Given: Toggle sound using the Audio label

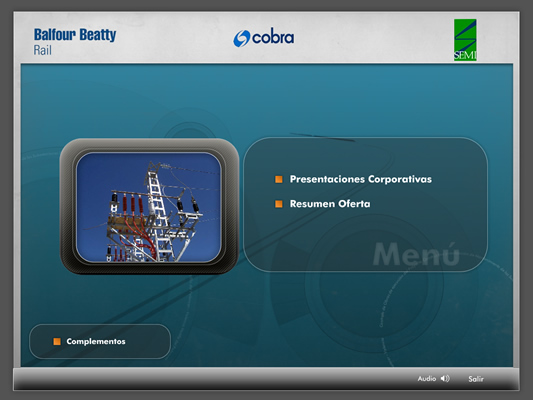Looking at the screenshot, I should click(x=427, y=378).
